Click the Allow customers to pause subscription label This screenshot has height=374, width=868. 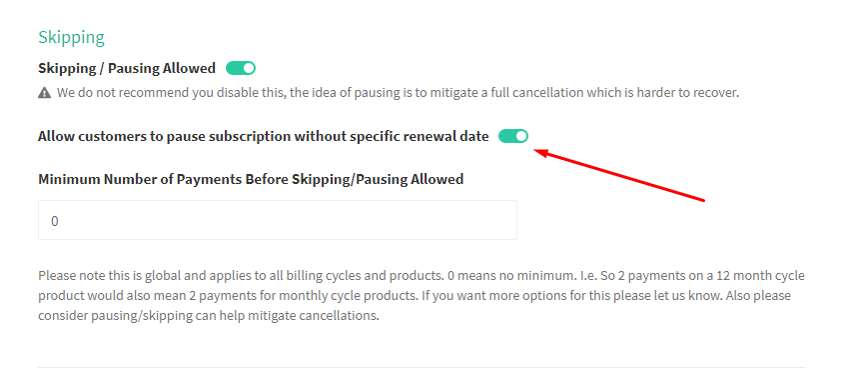pyautogui.click(x=264, y=136)
